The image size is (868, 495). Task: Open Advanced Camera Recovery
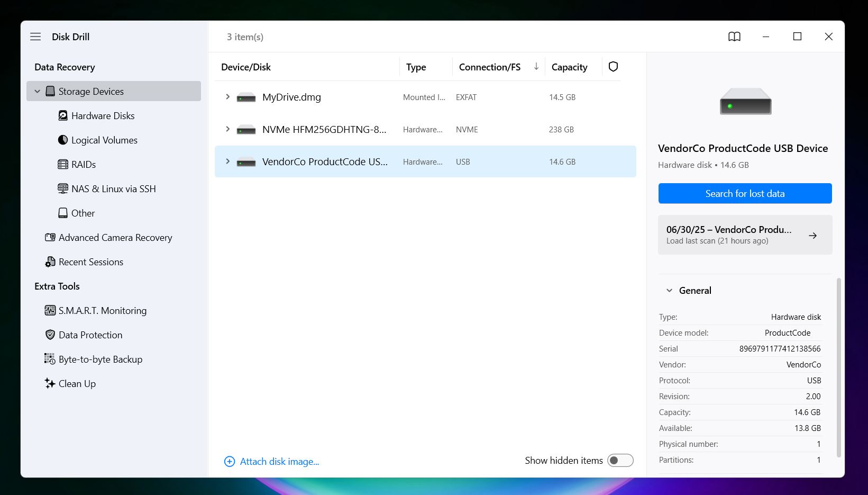click(x=115, y=237)
